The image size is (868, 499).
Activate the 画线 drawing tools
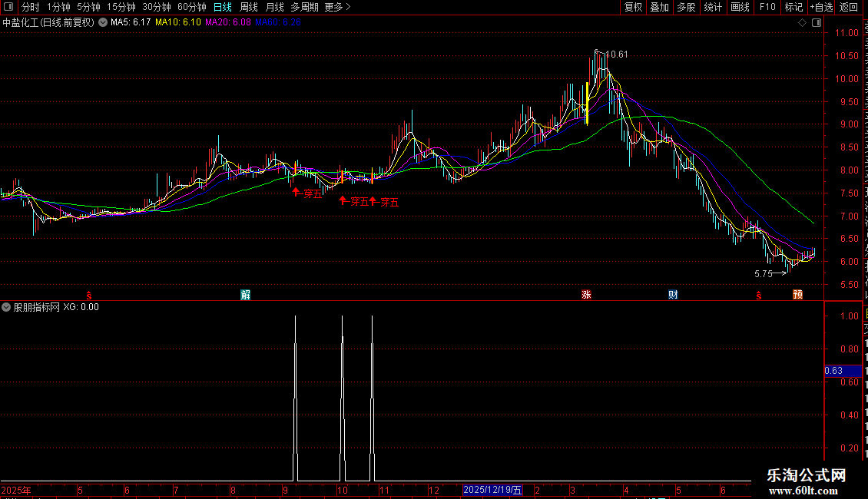coord(740,7)
